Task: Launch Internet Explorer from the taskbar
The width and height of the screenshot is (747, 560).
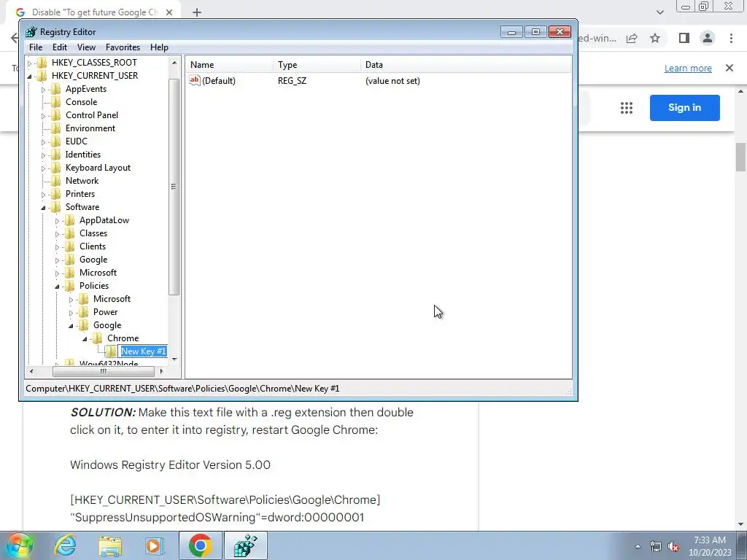Action: tap(65, 545)
